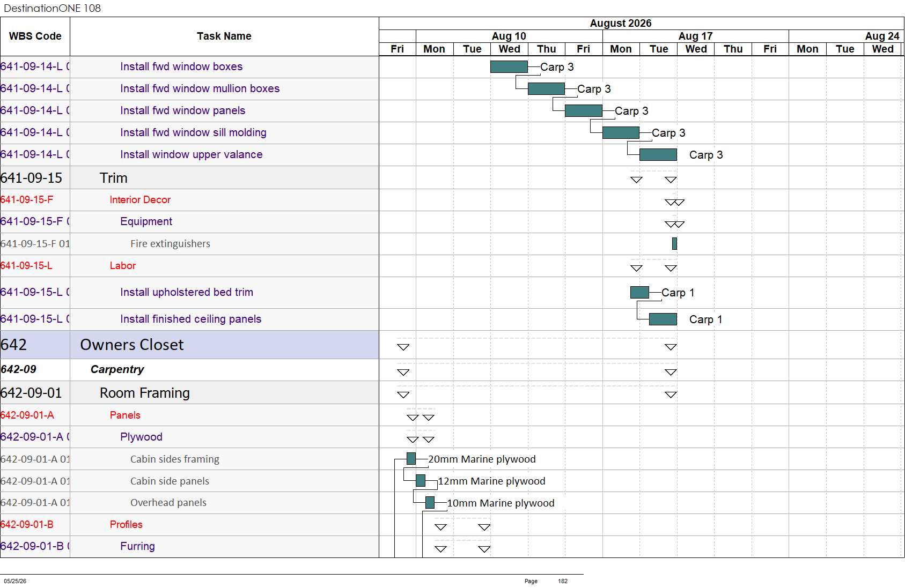The image size is (905, 588).
Task: Select the Install upholstered bed trim bar
Action: [x=639, y=292]
